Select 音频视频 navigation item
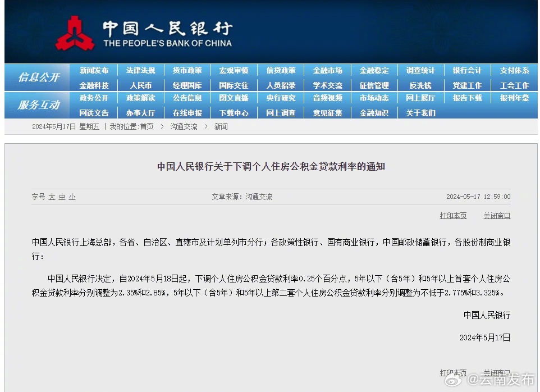 tap(327, 98)
